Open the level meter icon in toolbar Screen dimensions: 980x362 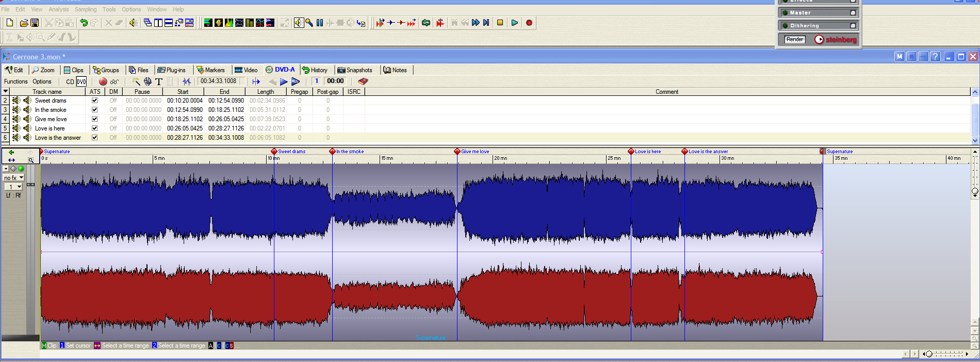[208, 23]
